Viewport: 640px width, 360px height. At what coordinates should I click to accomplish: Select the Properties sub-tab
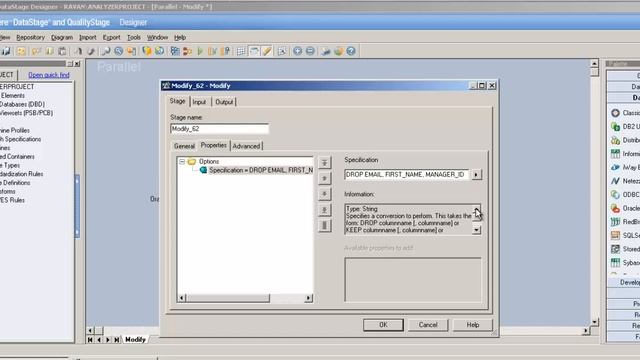tap(213, 145)
